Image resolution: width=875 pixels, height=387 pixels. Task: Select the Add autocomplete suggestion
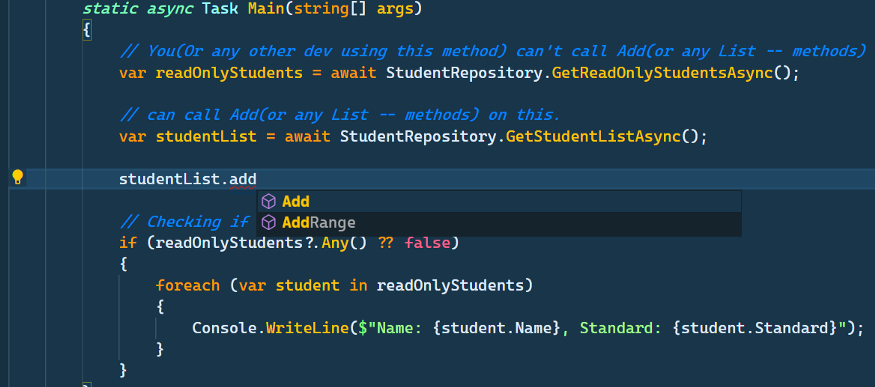pos(499,201)
